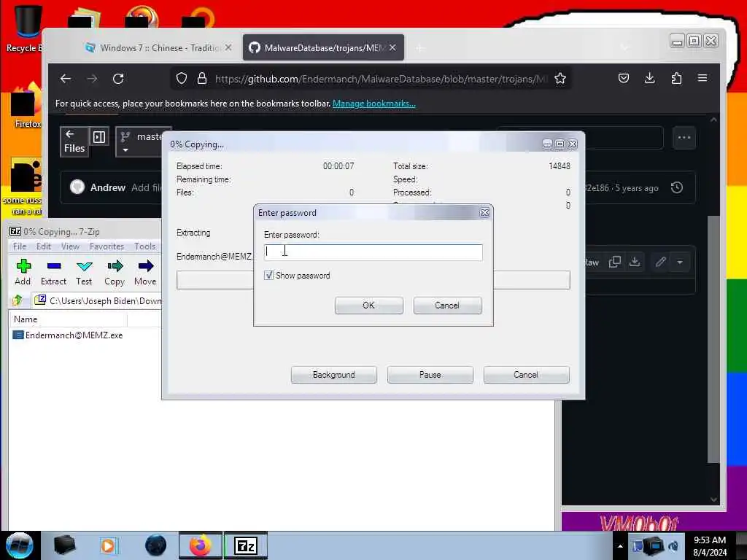747x560 pixels.
Task: Open the Windows Start button
Action: (x=20, y=545)
